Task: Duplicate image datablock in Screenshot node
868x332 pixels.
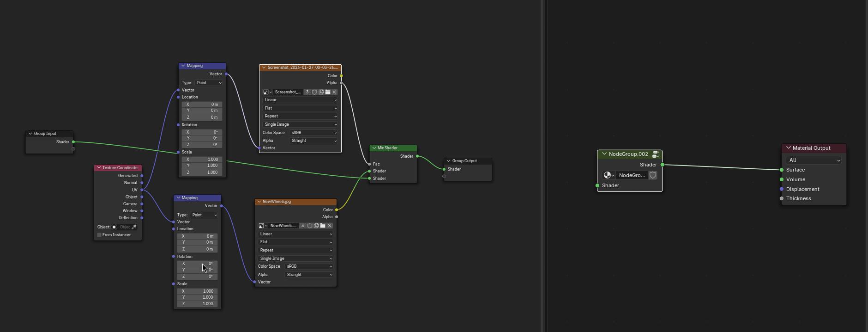Action: pos(321,92)
